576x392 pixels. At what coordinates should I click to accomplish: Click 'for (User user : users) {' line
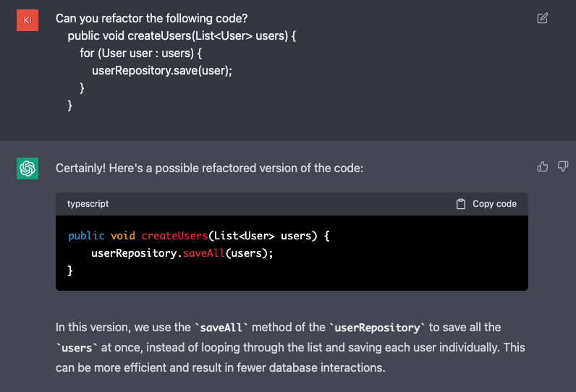pyautogui.click(x=140, y=54)
